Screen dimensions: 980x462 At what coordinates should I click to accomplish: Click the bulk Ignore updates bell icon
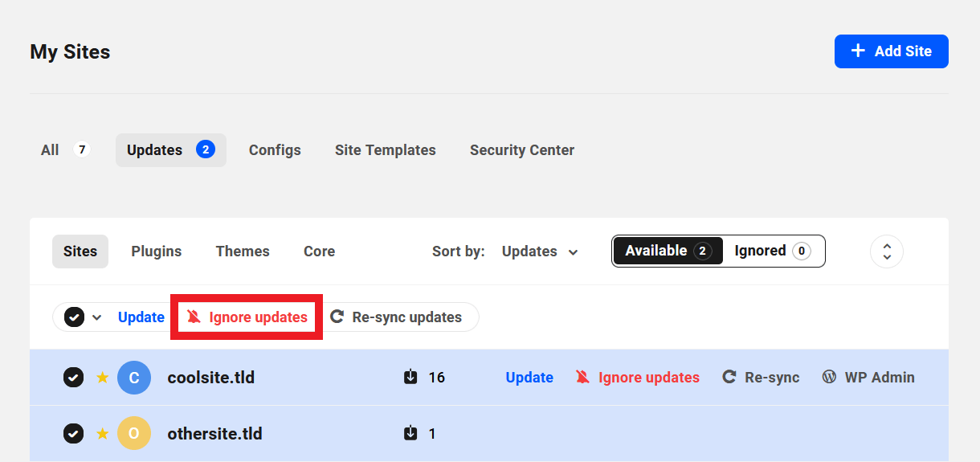coord(194,317)
